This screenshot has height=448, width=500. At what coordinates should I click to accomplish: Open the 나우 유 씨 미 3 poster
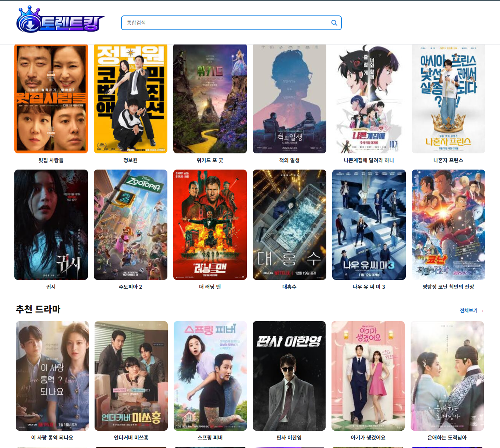click(369, 224)
